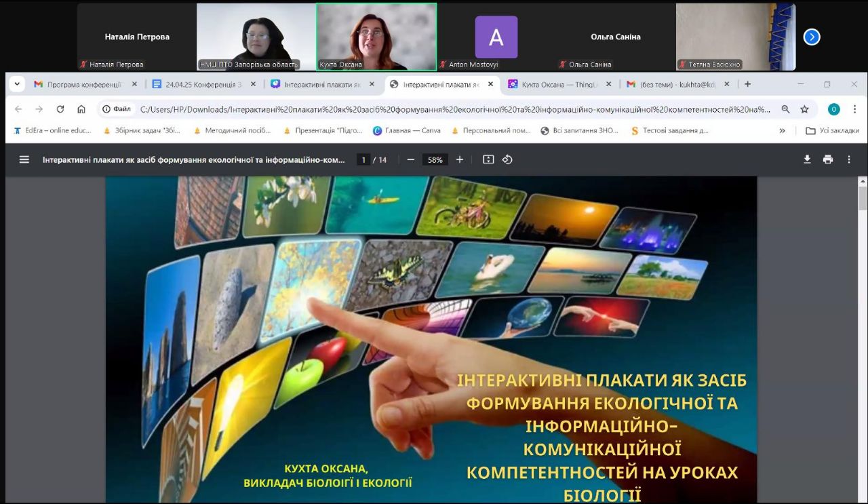Expand the tab search dropdown
The width and height of the screenshot is (868, 504).
click(x=17, y=84)
